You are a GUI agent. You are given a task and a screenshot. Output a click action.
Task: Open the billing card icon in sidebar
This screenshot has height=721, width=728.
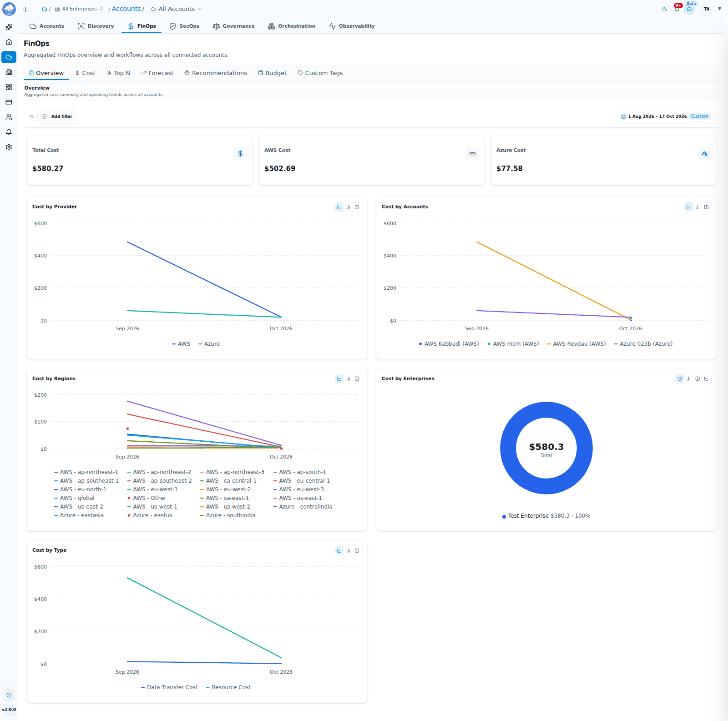[9, 102]
